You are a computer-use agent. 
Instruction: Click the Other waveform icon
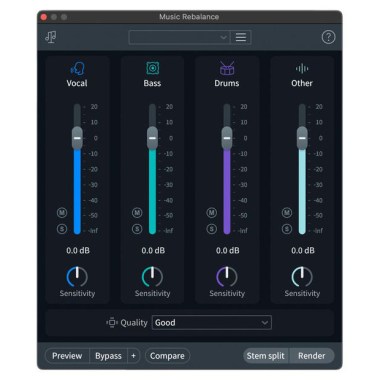point(302,69)
